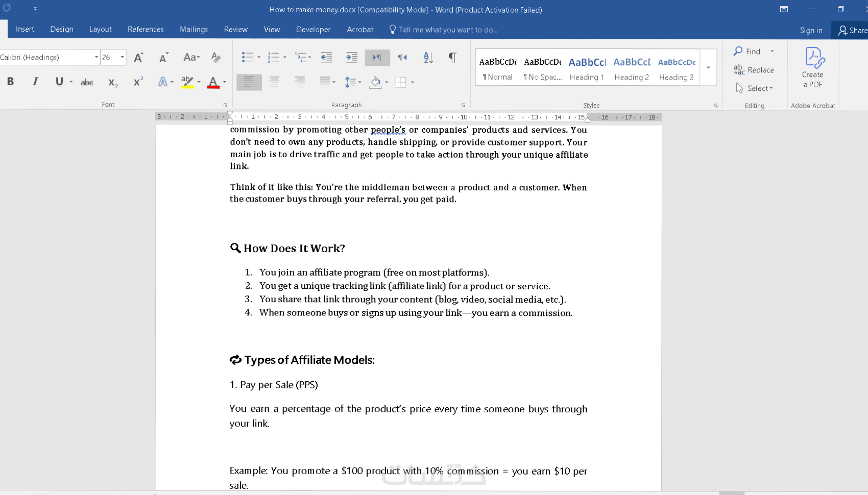Apply the yellow text highlight color
Viewport: 868px width, 495px height.
(187, 82)
